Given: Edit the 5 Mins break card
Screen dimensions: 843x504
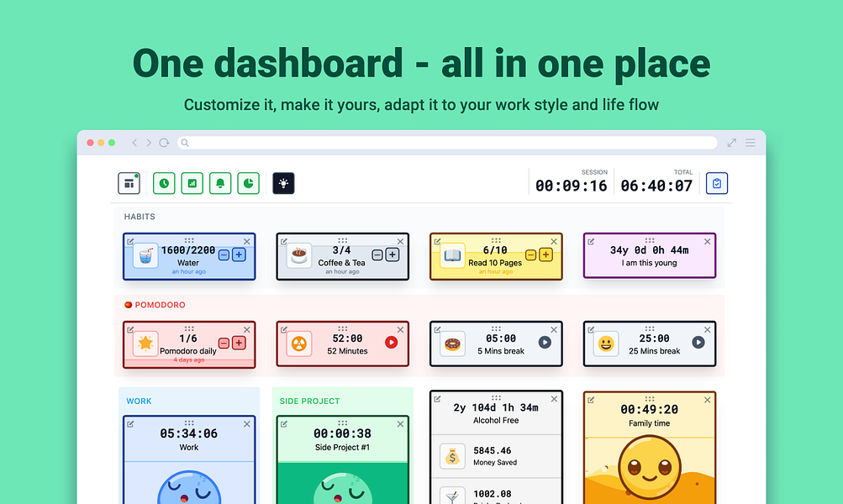Looking at the screenshot, I should [437, 330].
